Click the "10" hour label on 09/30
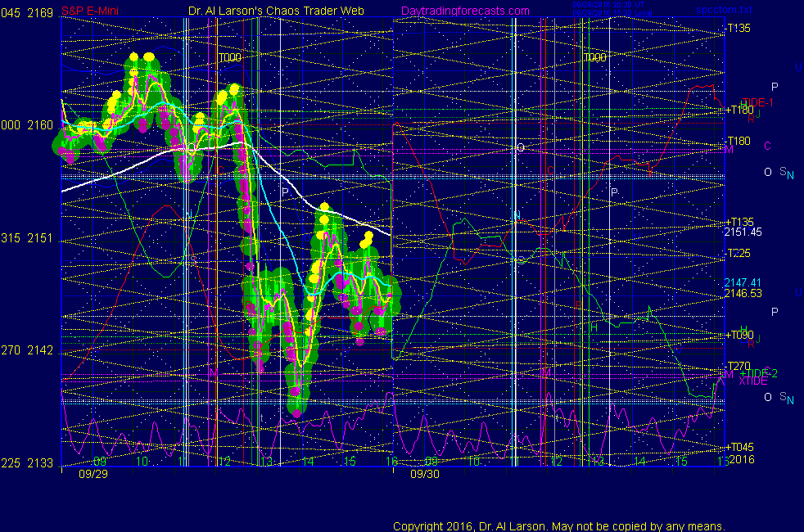This screenshot has height=532, width=804. coord(473,462)
